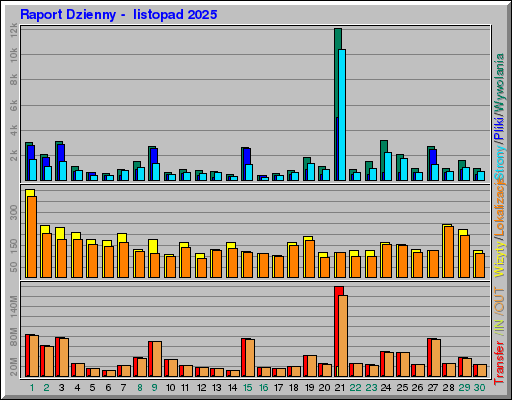Click green day label '23' on the x-axis
Viewport: 512px width, 400px height.
(x=371, y=388)
